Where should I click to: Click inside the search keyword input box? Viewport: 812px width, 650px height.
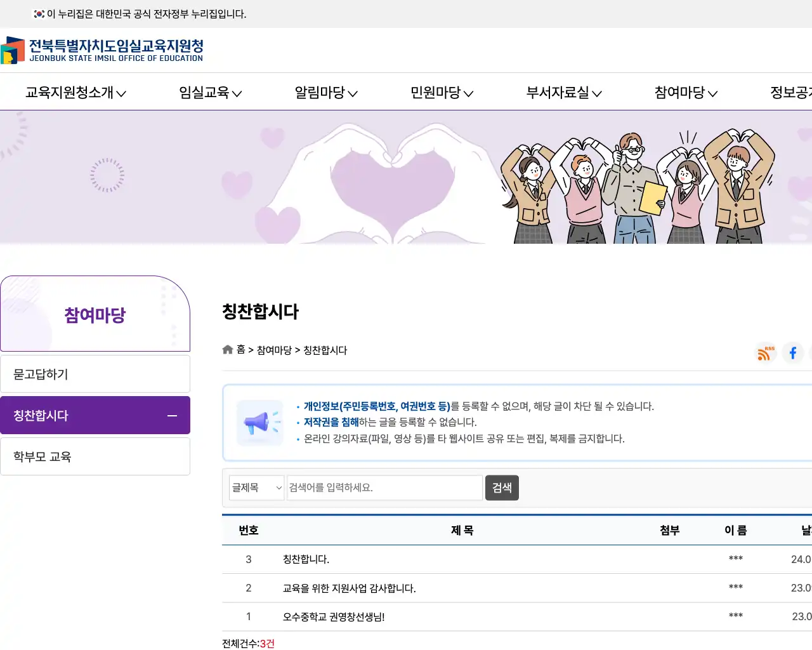384,487
